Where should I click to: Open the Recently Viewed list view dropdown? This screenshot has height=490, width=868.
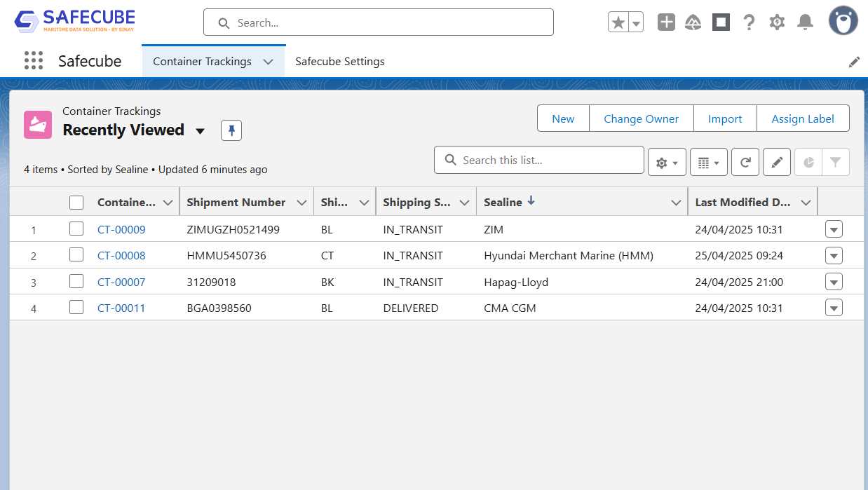pyautogui.click(x=200, y=131)
